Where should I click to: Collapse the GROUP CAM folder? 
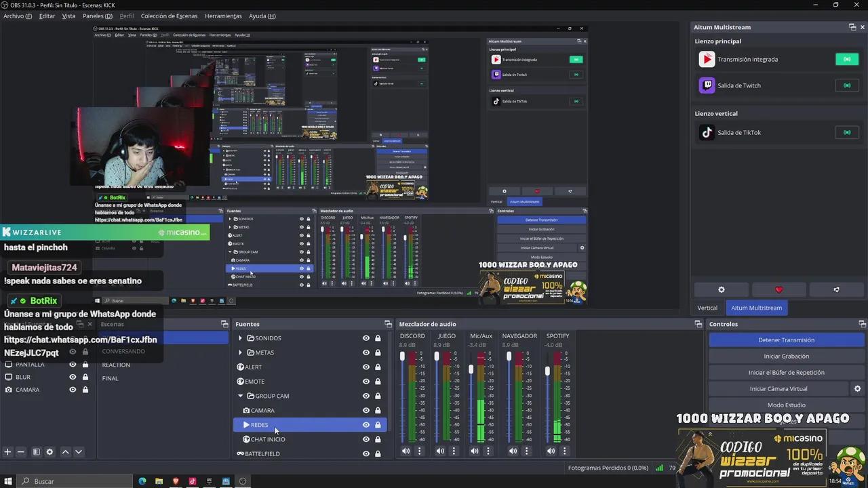click(x=240, y=396)
